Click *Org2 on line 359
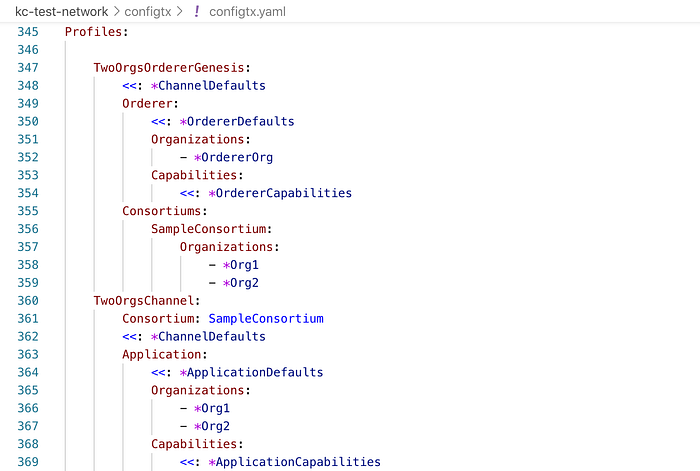 tap(241, 283)
